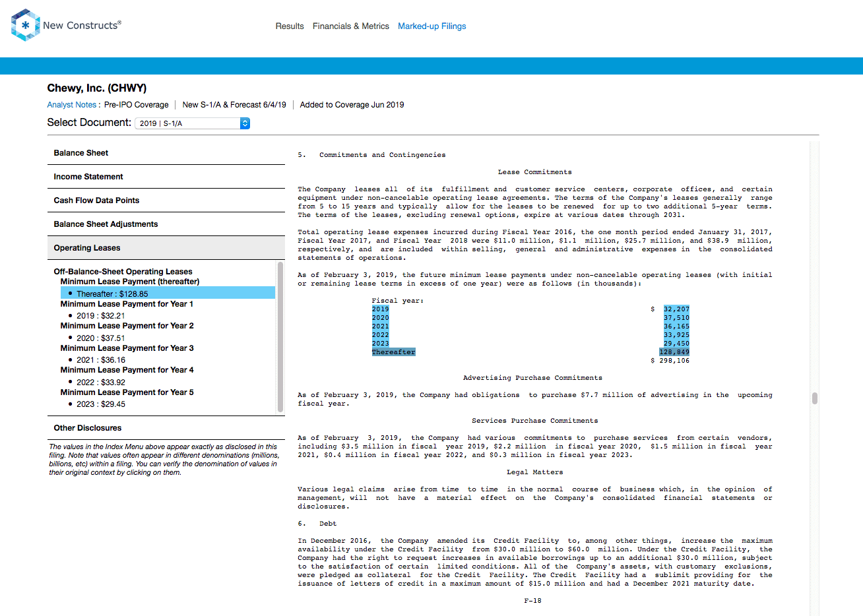Image resolution: width=863 pixels, height=616 pixels.
Task: Click New S-1/A & Forecast 6/4/19 note
Action: tap(234, 105)
